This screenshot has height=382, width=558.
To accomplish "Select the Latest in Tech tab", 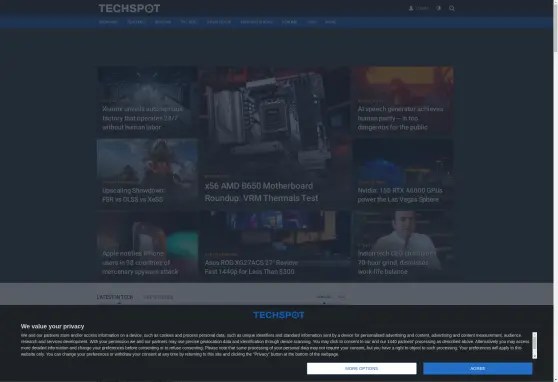I will pyautogui.click(x=115, y=297).
